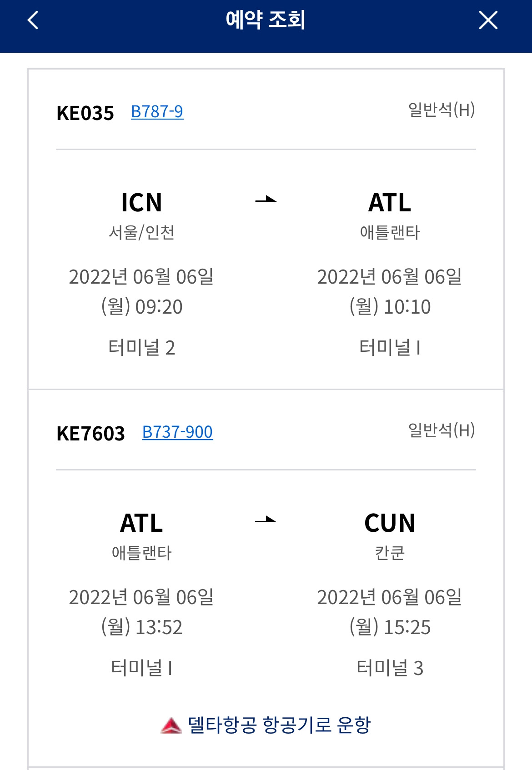The width and height of the screenshot is (532, 770).
Task: Tap 일반석(H) class label for KE7603
Action: click(x=441, y=430)
